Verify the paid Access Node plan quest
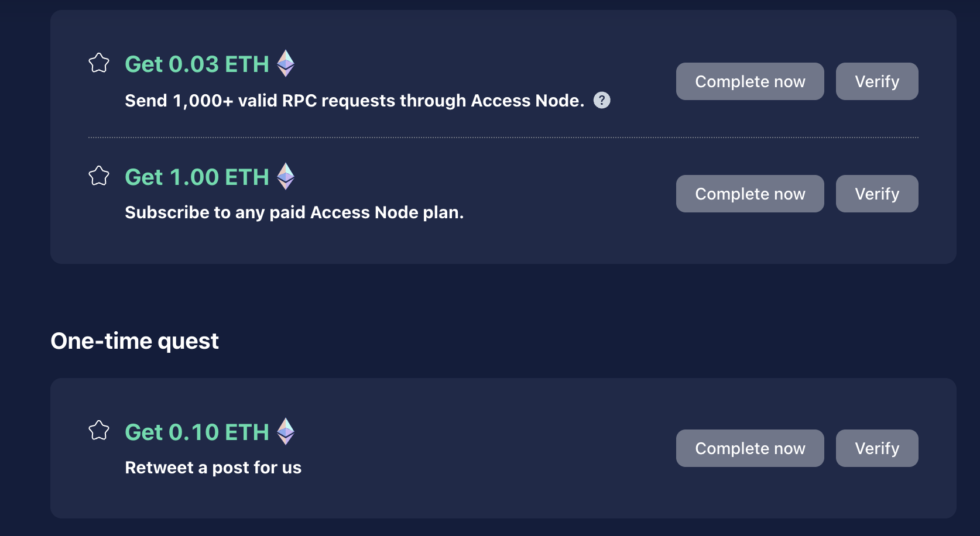Viewport: 980px width, 536px height. coord(877,194)
